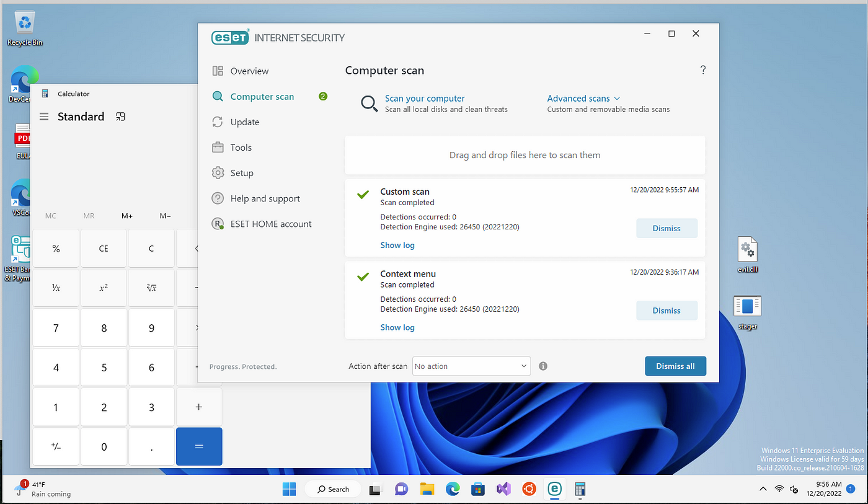Open Task View from the taskbar
Screen dimensions: 868x504
pyautogui.click(x=375, y=489)
